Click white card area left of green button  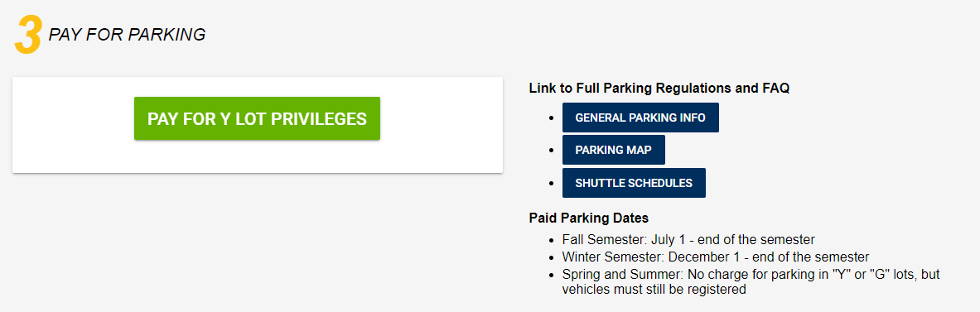coord(73,125)
